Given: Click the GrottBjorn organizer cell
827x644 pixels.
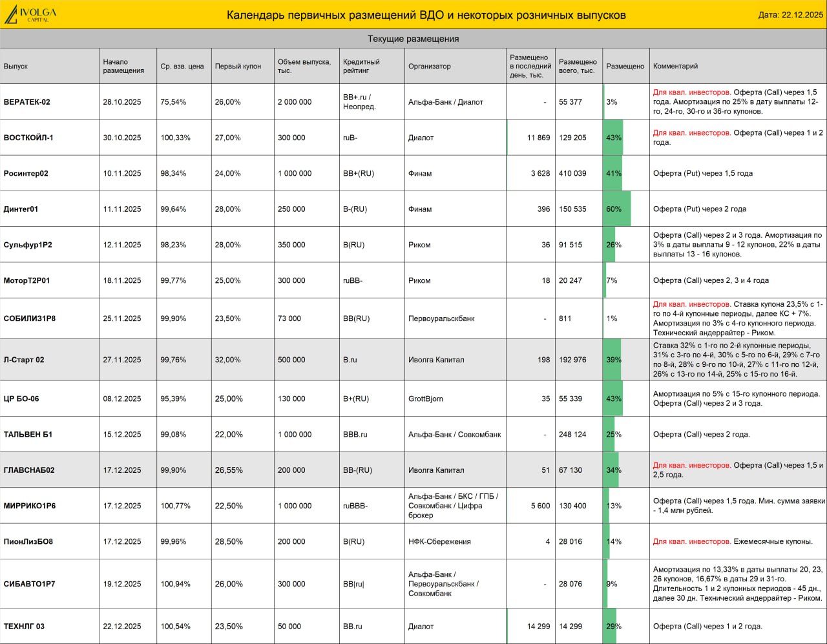Looking at the screenshot, I should [426, 399].
